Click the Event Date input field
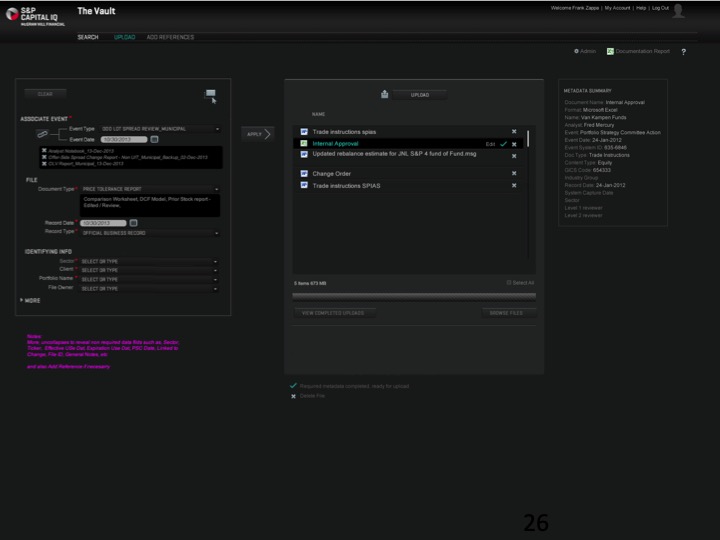The width and height of the screenshot is (720, 540). tap(122, 139)
